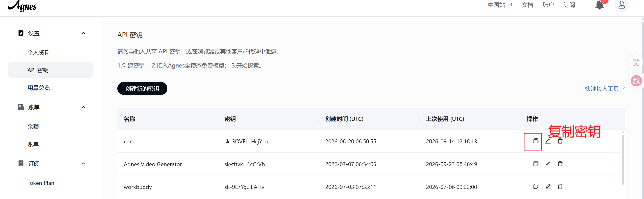Click the 名称 column header
The height and width of the screenshot is (199, 644).
pyautogui.click(x=129, y=119)
